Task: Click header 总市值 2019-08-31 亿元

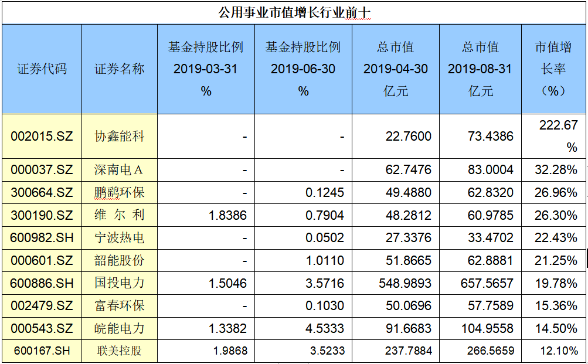Action: (480, 69)
